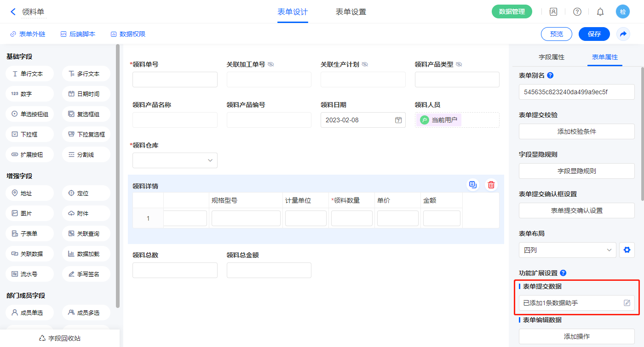Open form layout gear settings
Viewport: 644px width, 347px height.
626,250
